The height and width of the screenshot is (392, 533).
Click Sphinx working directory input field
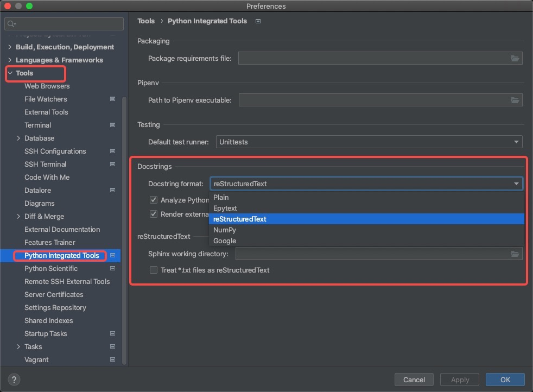tap(379, 254)
